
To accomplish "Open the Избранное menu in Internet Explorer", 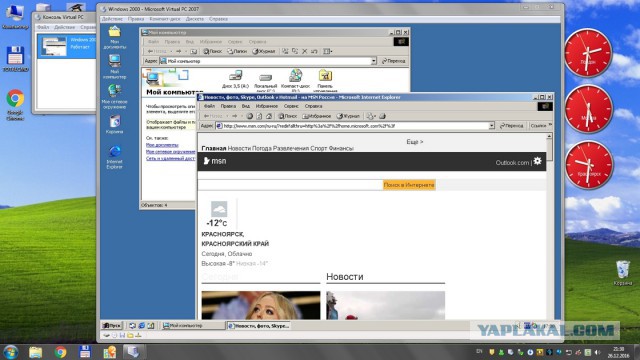I will point(267,106).
